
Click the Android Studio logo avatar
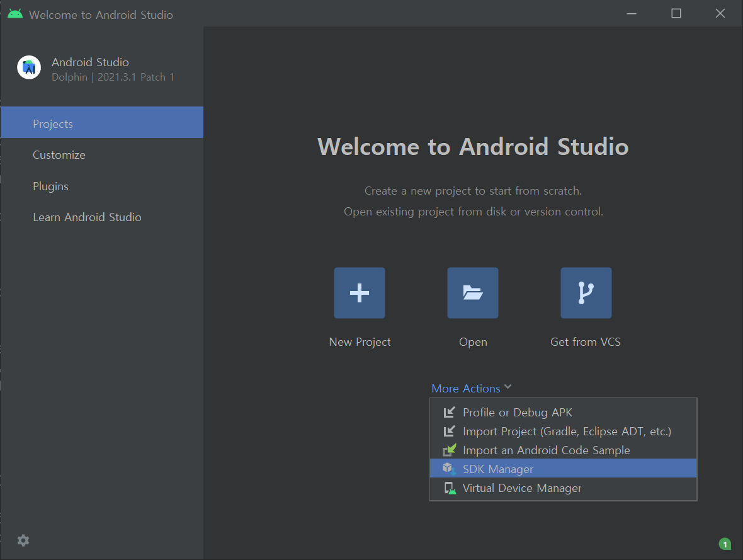coord(29,67)
